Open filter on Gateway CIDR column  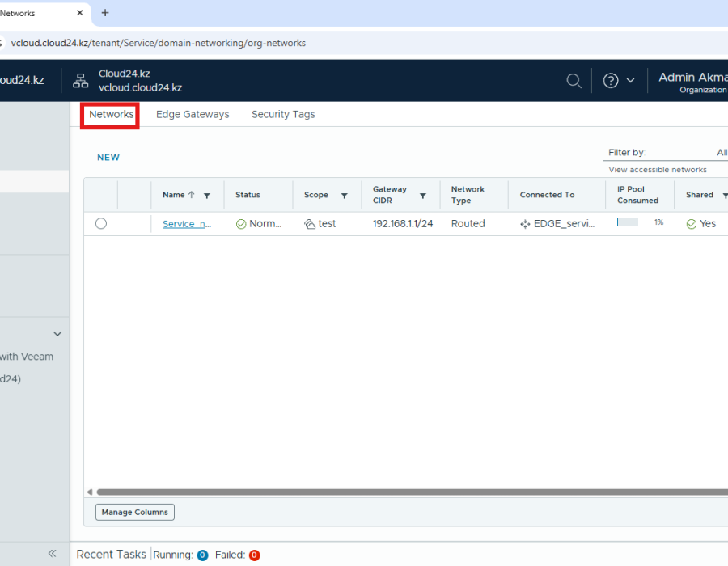423,196
